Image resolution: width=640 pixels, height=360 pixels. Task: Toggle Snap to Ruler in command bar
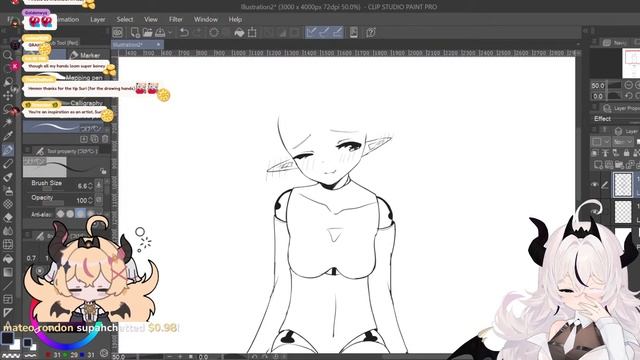[311, 33]
